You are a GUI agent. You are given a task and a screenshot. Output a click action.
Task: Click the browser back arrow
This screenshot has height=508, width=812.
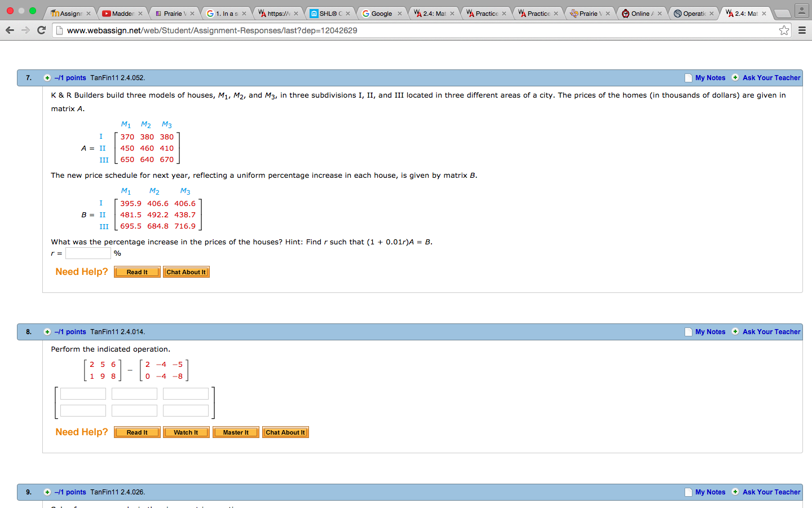(x=10, y=30)
